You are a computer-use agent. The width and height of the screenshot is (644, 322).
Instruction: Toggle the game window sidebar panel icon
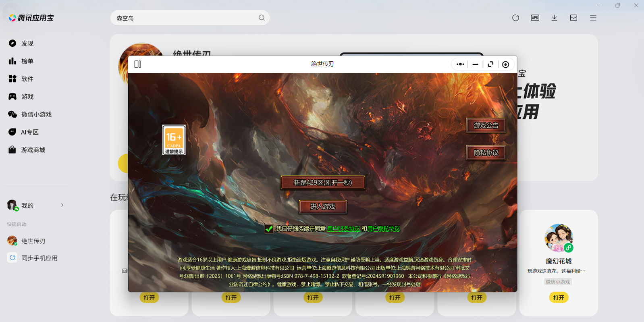pyautogui.click(x=137, y=64)
